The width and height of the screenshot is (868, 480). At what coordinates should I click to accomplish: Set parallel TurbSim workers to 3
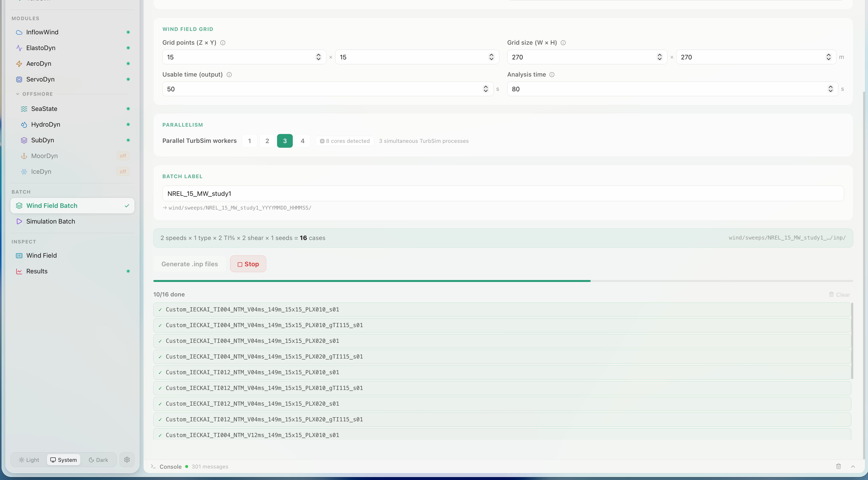coord(285,141)
